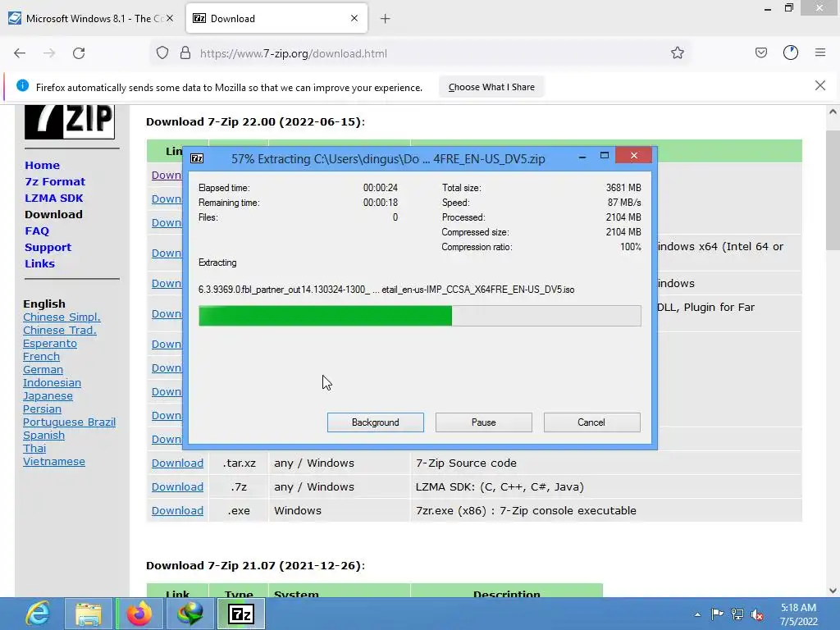Open the FAQ sidebar link
This screenshot has width=840, height=630.
(x=37, y=231)
